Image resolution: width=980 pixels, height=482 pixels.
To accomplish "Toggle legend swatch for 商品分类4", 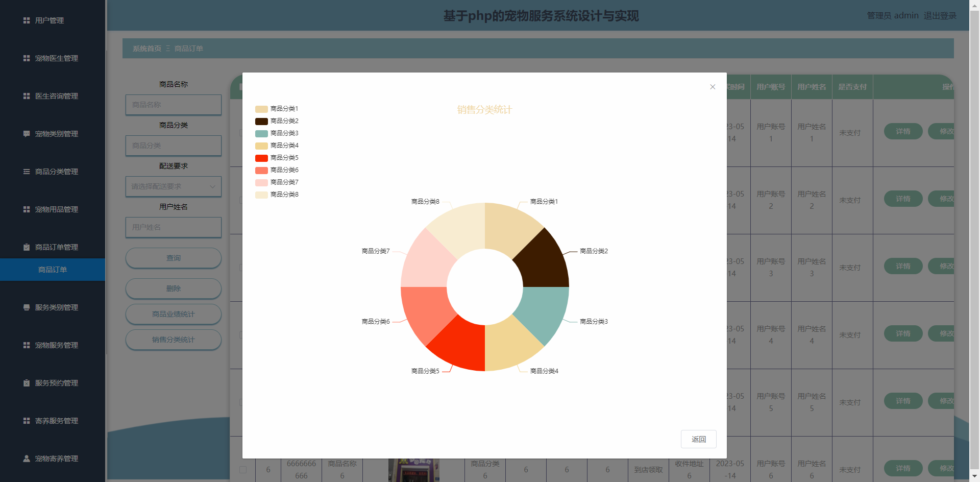I will coord(261,146).
